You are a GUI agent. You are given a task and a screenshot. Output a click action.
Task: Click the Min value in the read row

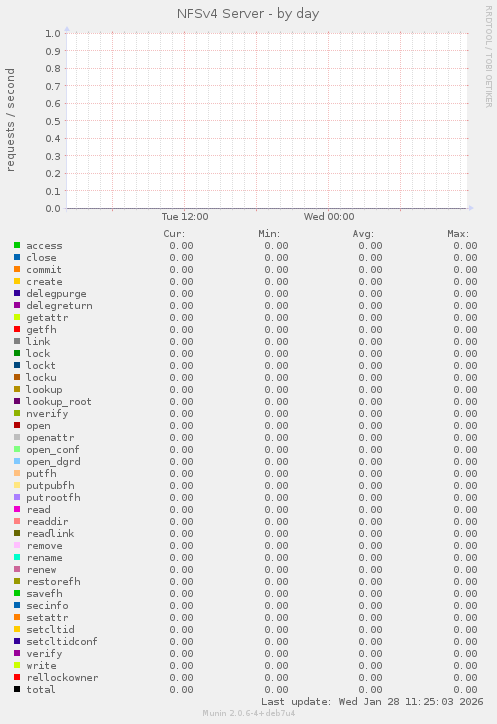(276, 510)
